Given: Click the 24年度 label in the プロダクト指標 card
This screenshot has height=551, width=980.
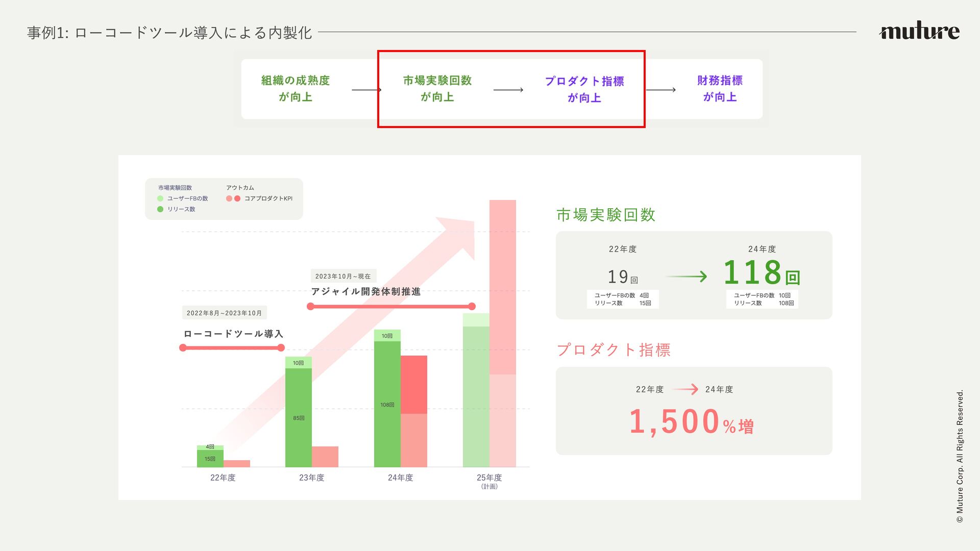Looking at the screenshot, I should 719,389.
